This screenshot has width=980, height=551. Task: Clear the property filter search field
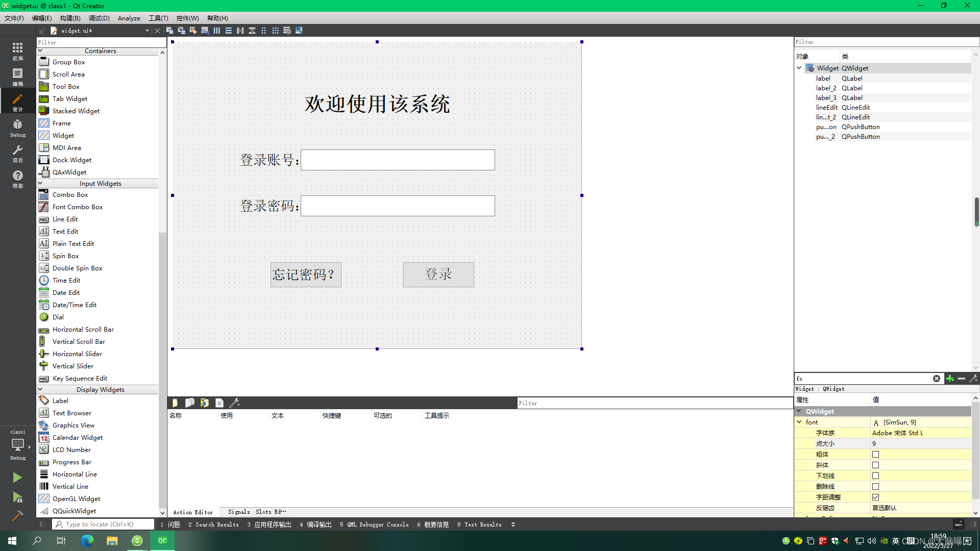click(x=937, y=378)
